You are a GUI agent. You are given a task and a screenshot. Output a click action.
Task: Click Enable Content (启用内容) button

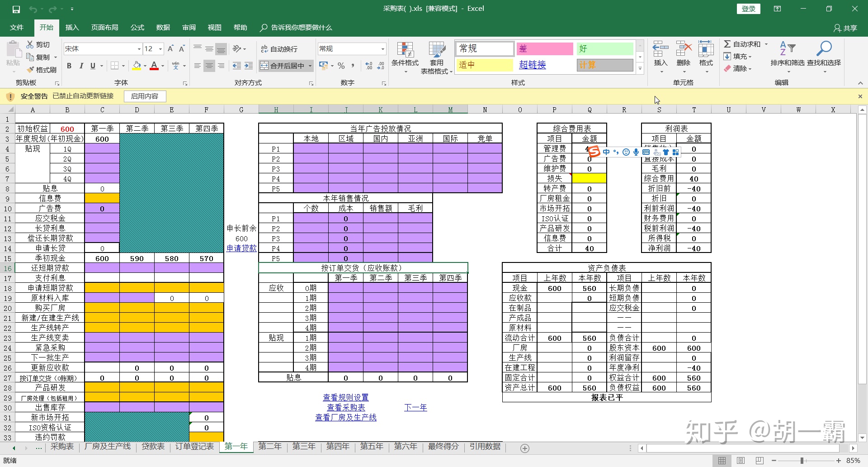pyautogui.click(x=145, y=96)
